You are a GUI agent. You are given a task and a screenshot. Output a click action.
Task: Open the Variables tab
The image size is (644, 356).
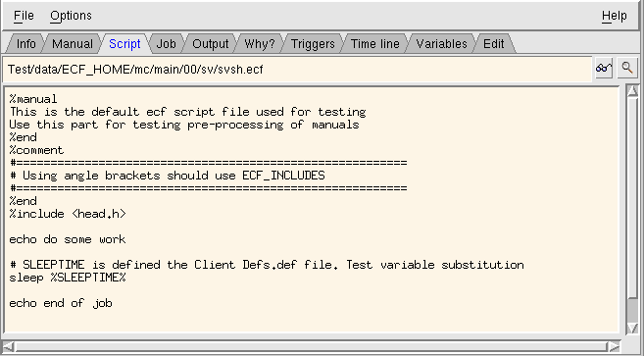click(441, 43)
